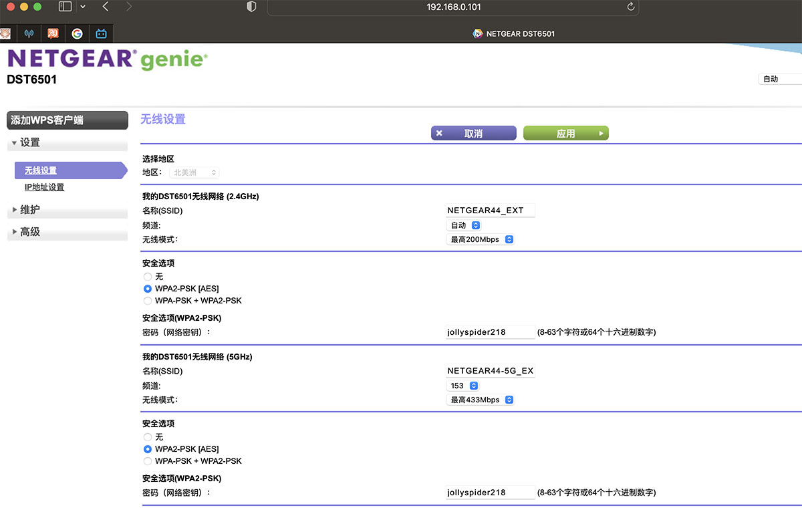This screenshot has height=532, width=802.
Task: Click the 5GHz network password field
Action: coord(490,493)
